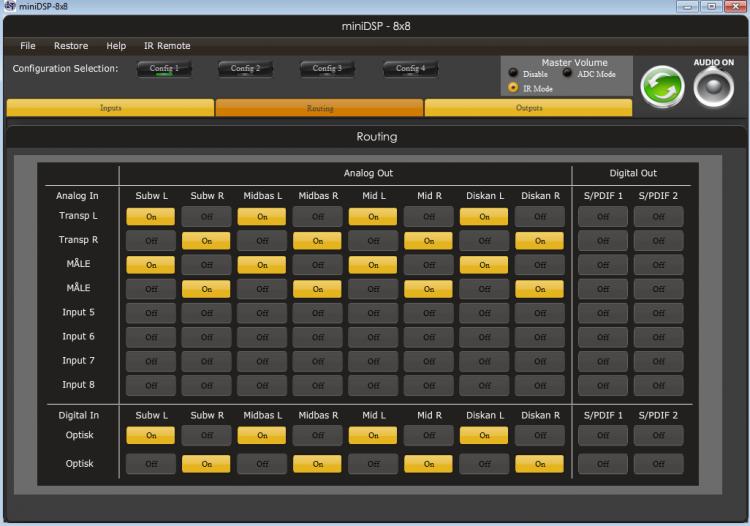Enable Transp L to S/PDIF 1 routing

point(603,217)
